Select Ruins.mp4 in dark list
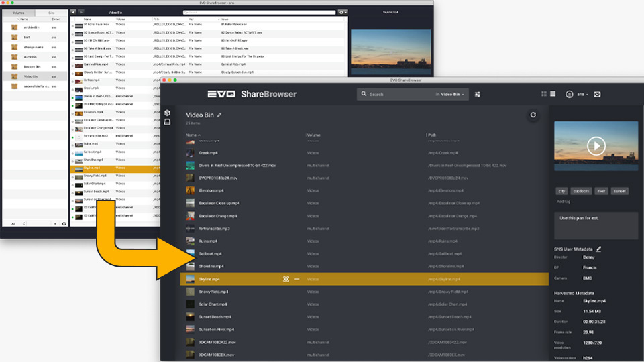The width and height of the screenshot is (644, 362). [x=364, y=241]
